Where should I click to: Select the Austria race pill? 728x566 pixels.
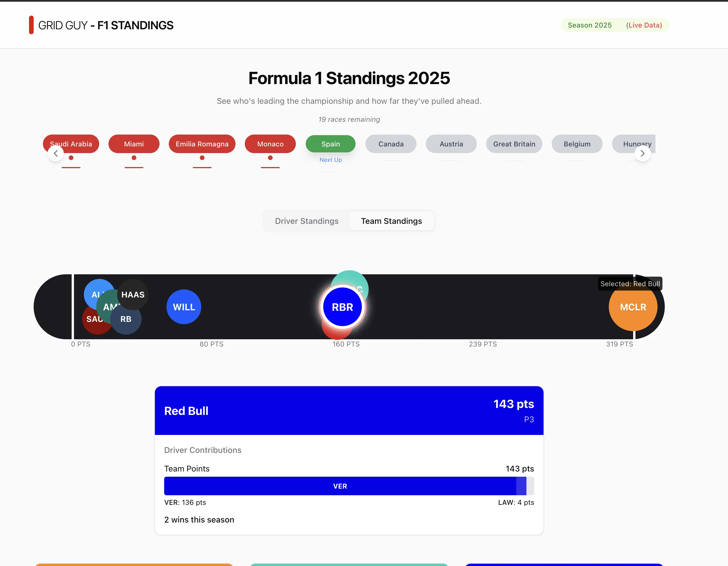451,144
